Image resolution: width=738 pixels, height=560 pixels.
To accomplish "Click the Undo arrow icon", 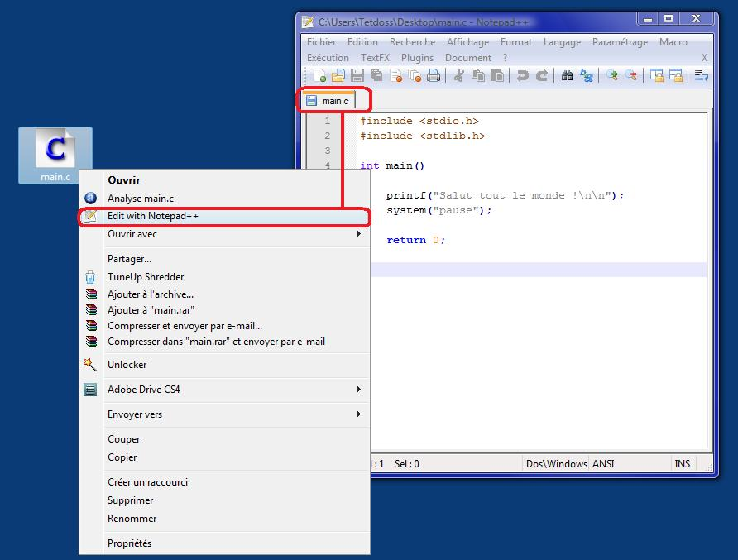I will 522,75.
